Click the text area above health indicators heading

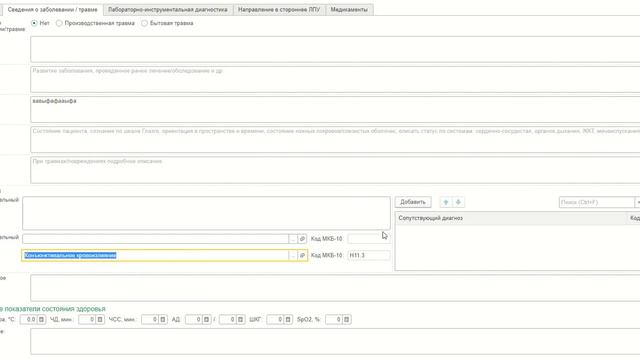[x=335, y=288]
